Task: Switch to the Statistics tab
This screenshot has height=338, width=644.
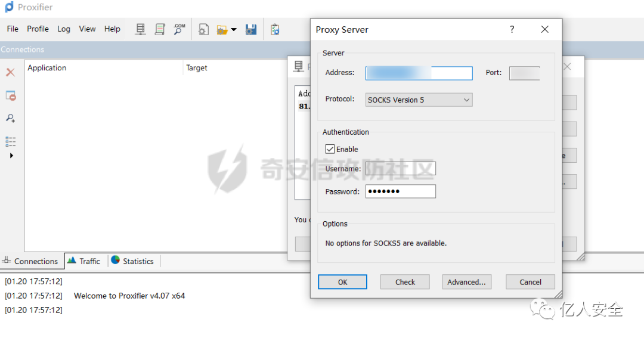Action: pos(134,261)
